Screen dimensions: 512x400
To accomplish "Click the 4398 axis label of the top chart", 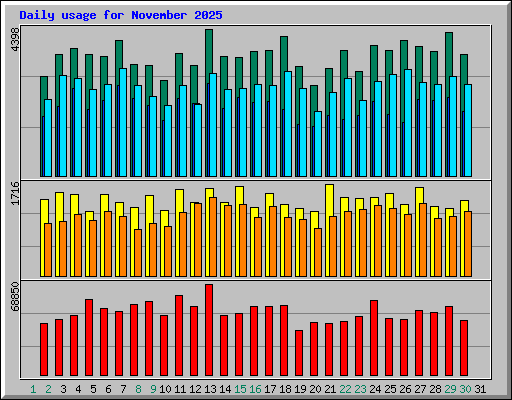I will [15, 40].
